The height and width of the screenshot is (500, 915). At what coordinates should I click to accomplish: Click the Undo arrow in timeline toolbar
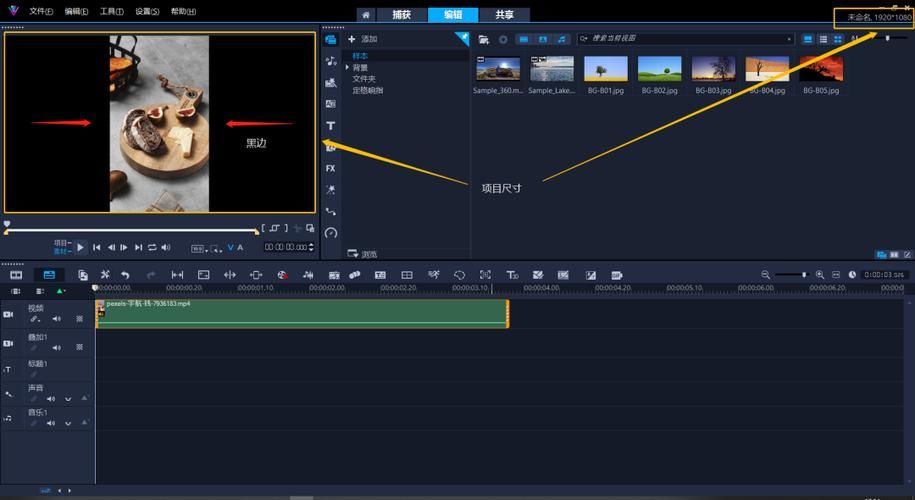click(x=125, y=274)
